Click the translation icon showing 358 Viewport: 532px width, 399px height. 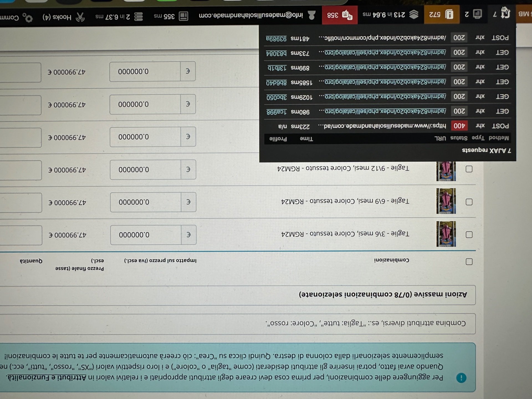(347, 15)
